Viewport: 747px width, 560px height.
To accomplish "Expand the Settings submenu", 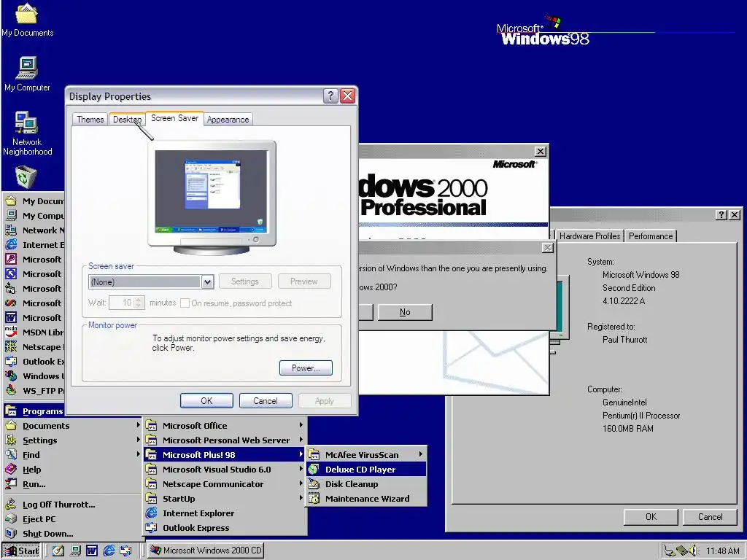I will click(x=74, y=440).
